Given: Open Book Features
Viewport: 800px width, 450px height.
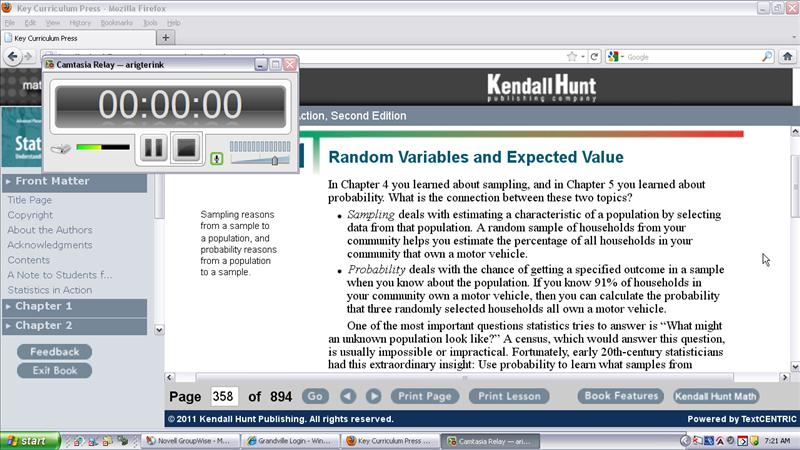Looking at the screenshot, I should pos(621,396).
